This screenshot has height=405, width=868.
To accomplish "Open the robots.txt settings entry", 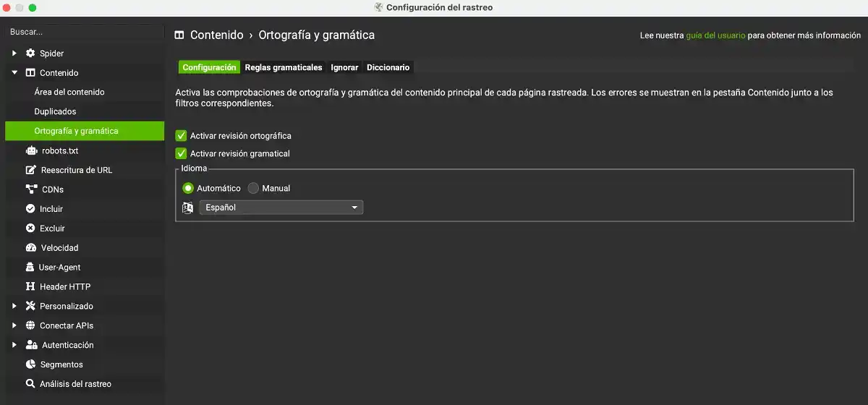I will (85, 150).
